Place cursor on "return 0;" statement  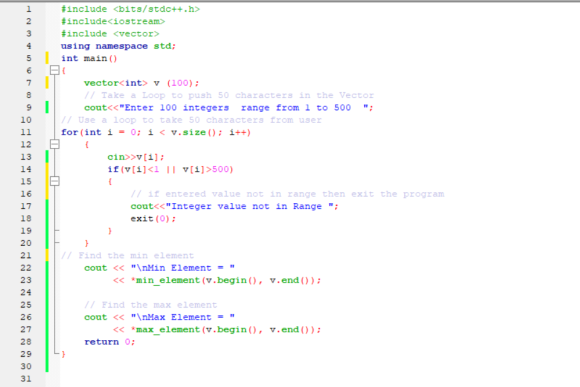click(x=109, y=342)
